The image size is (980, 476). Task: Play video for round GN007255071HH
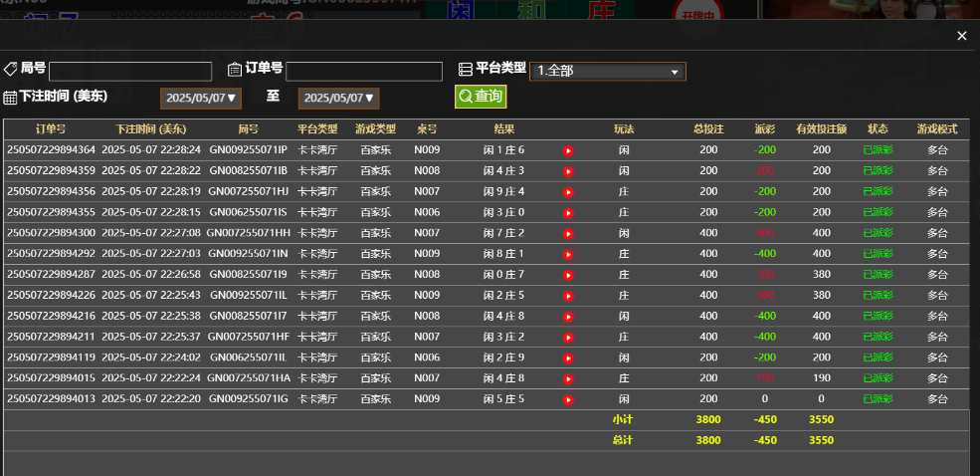tap(568, 233)
